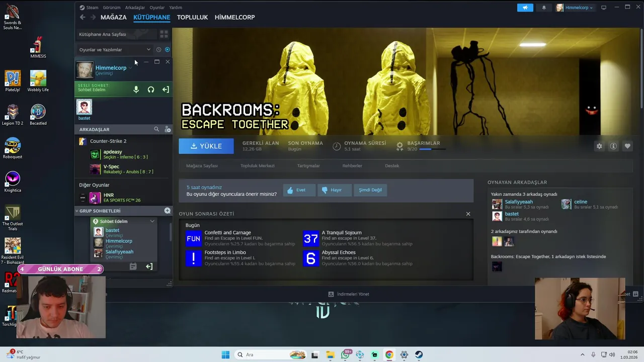Go to MAĞAZA tab

114,17
